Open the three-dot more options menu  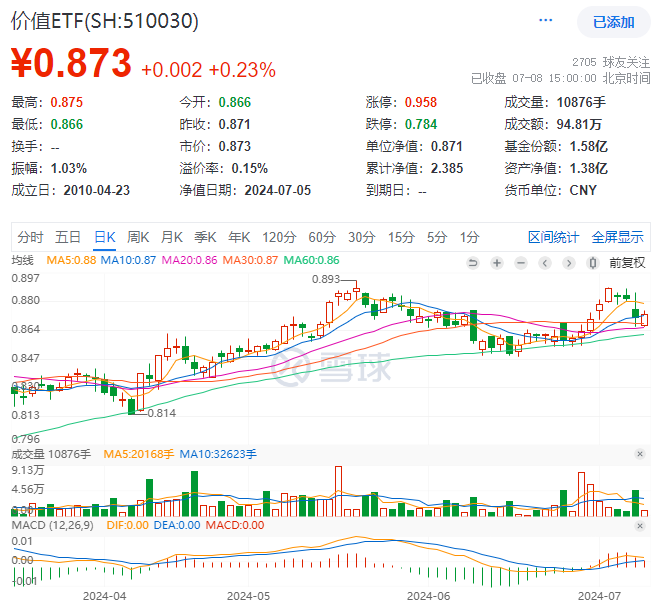(x=546, y=20)
